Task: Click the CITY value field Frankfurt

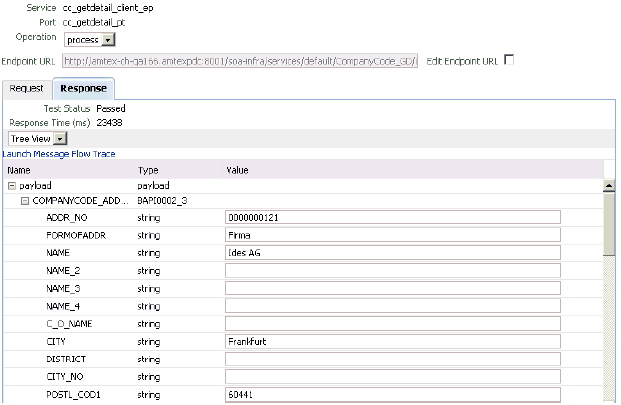Action: (x=393, y=341)
